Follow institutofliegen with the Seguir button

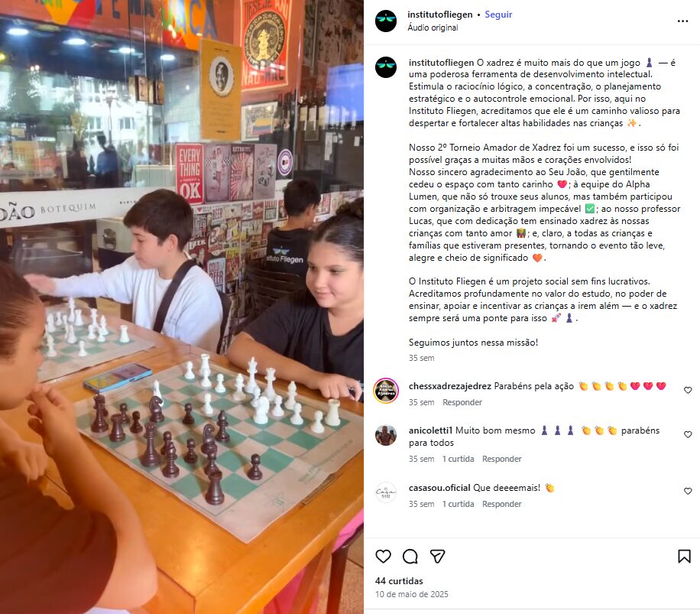[x=498, y=15]
